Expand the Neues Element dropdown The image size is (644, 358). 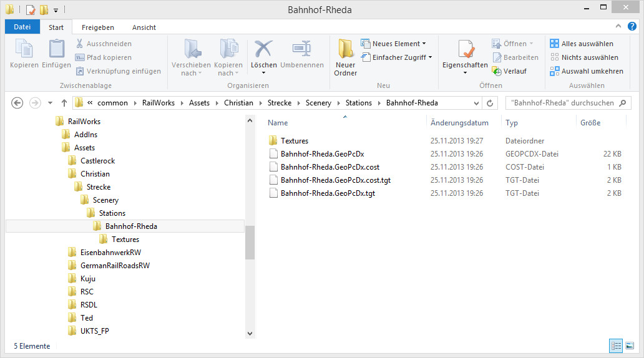[x=394, y=44]
